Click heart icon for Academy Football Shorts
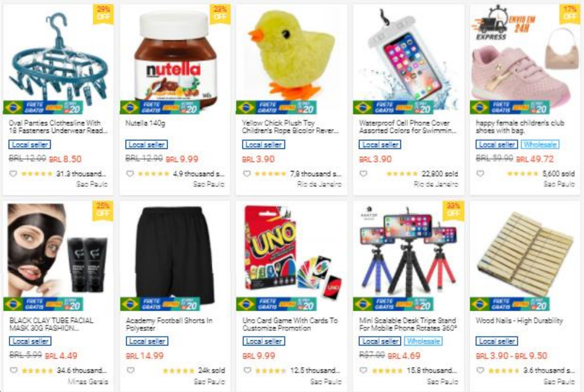This screenshot has height=392, width=584. 130,370
